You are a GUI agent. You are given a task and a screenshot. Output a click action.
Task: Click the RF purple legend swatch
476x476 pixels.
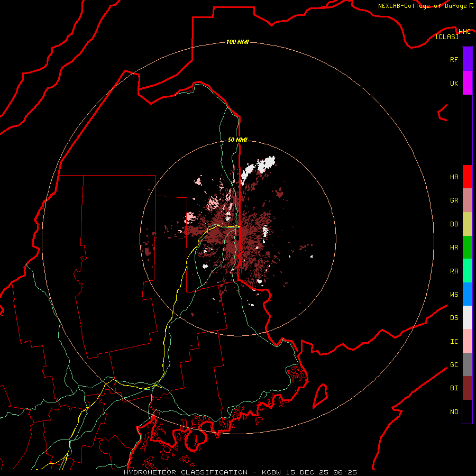click(x=467, y=59)
